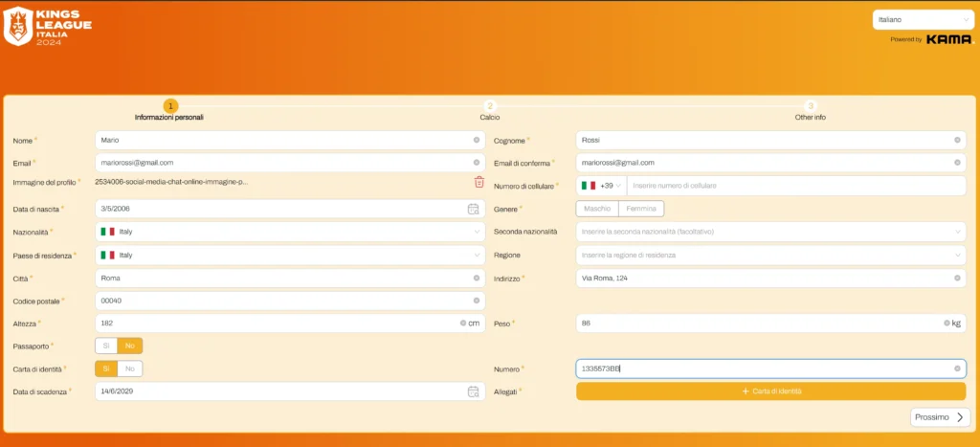Clear the Nome field with its X icon
The height and width of the screenshot is (447, 980).
pyautogui.click(x=477, y=140)
